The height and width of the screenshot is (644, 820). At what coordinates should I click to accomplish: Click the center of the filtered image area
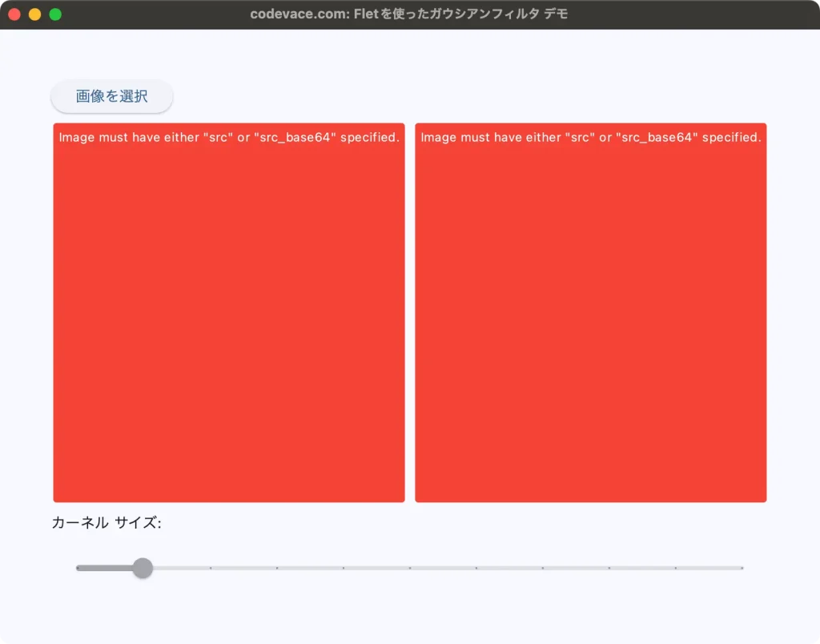point(590,312)
